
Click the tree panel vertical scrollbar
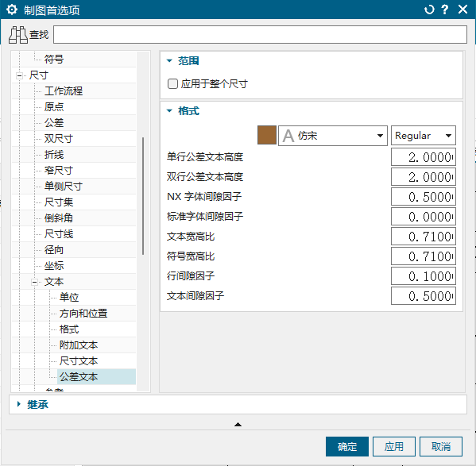click(143, 196)
